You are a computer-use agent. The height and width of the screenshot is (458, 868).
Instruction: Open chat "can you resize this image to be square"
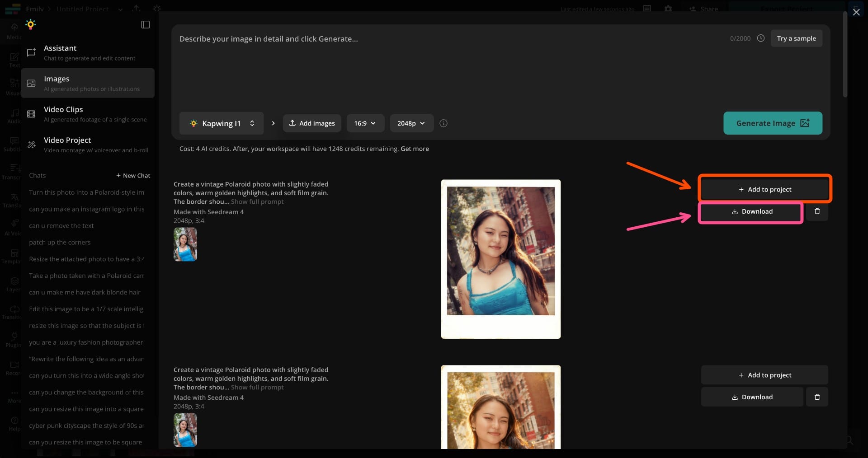coord(87,442)
